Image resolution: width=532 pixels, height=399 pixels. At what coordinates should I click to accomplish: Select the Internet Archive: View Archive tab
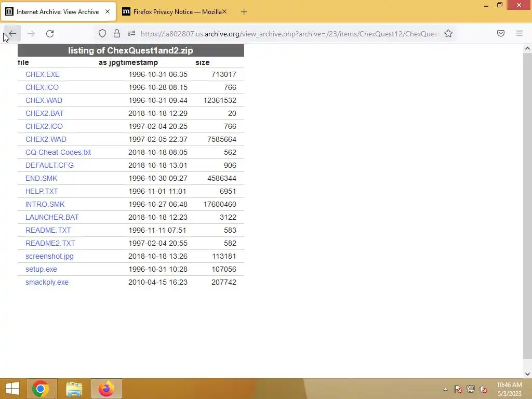[58, 11]
